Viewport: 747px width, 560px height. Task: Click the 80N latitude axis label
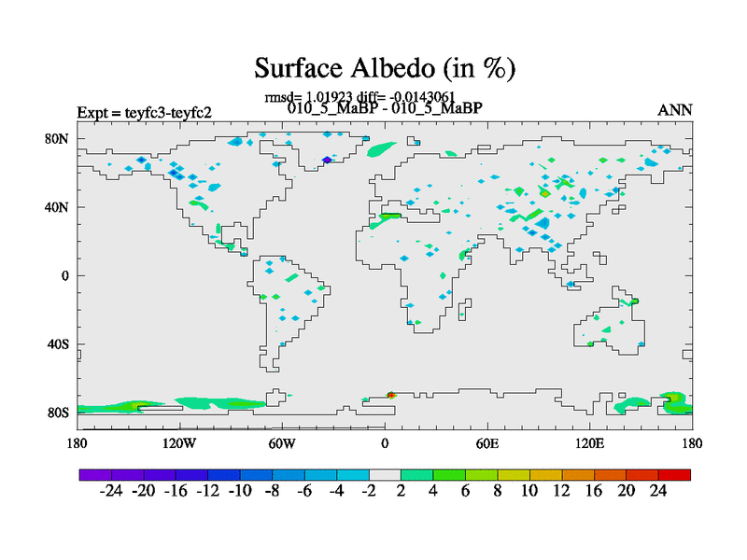(59, 139)
